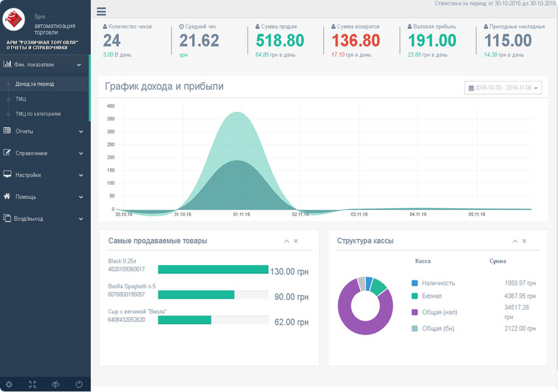The image size is (558, 392).
Task: Click the Black 0.25л progress bar
Action: [x=213, y=269]
